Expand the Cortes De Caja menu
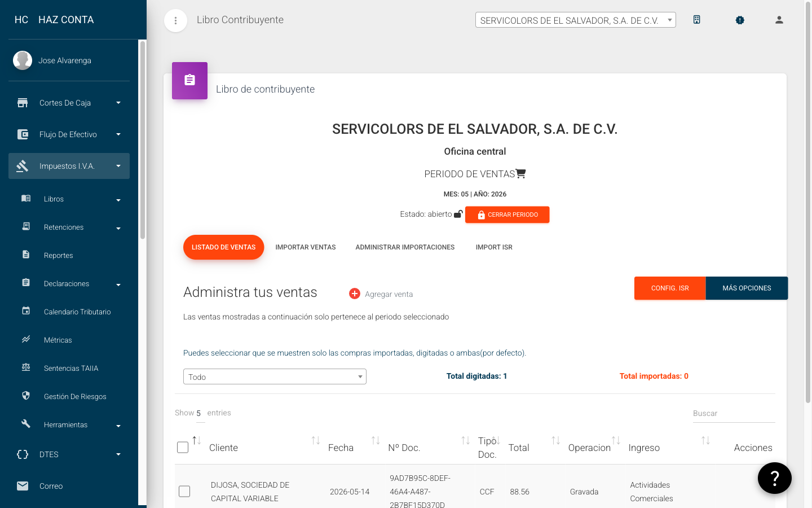812x508 pixels. pos(118,103)
